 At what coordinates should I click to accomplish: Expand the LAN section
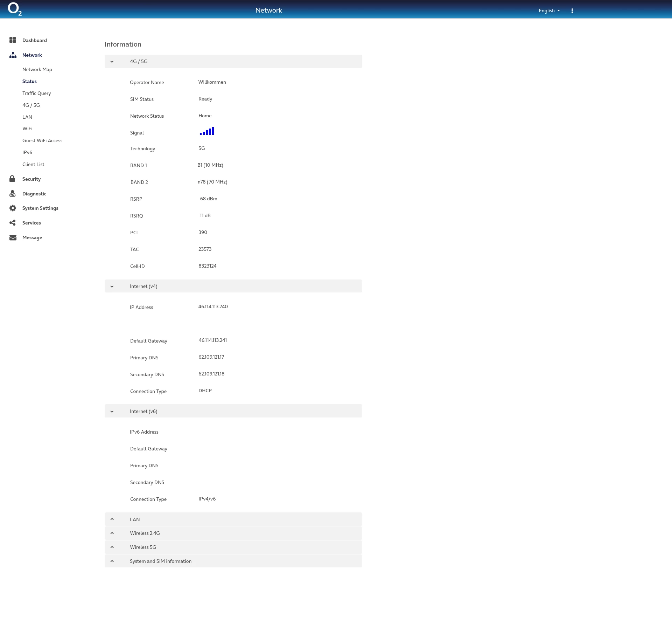pyautogui.click(x=112, y=519)
